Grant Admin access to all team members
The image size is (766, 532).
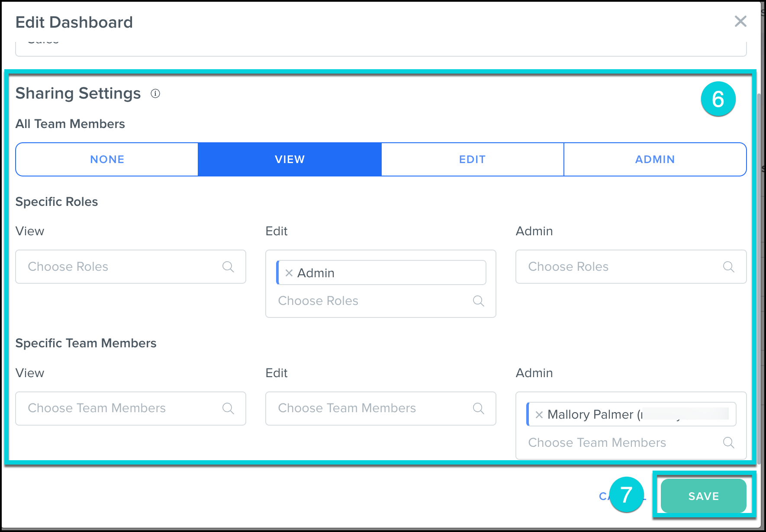[x=655, y=160]
